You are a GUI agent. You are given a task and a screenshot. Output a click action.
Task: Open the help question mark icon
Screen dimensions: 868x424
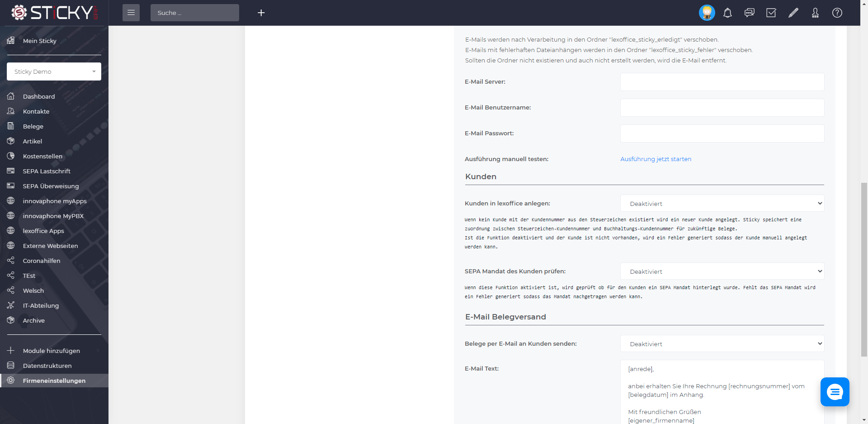837,13
